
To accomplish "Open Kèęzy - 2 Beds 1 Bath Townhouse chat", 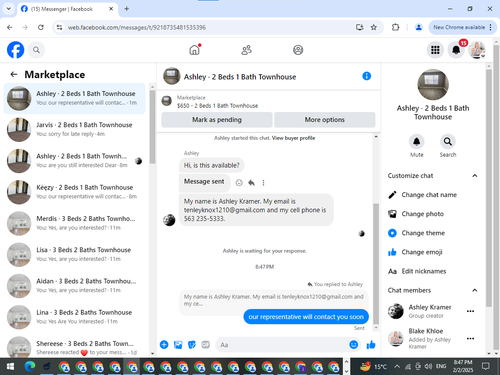I will point(75,192).
